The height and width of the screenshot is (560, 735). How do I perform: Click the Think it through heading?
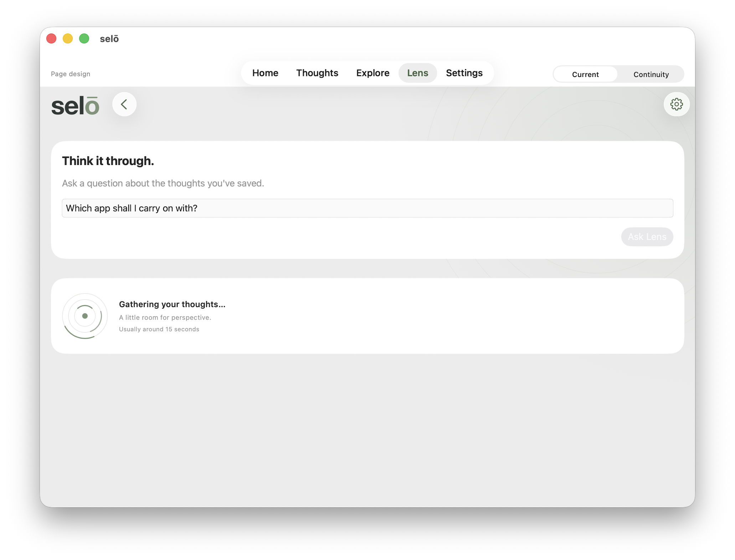click(108, 161)
